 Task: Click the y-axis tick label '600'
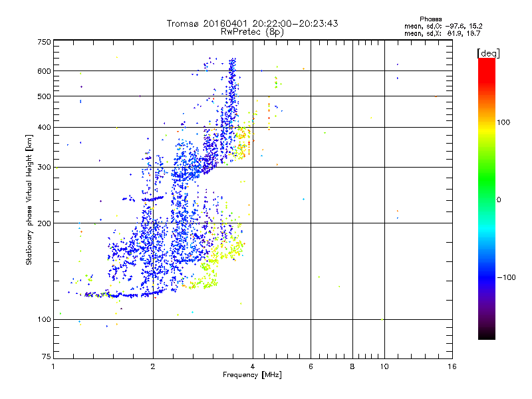pyautogui.click(x=44, y=71)
